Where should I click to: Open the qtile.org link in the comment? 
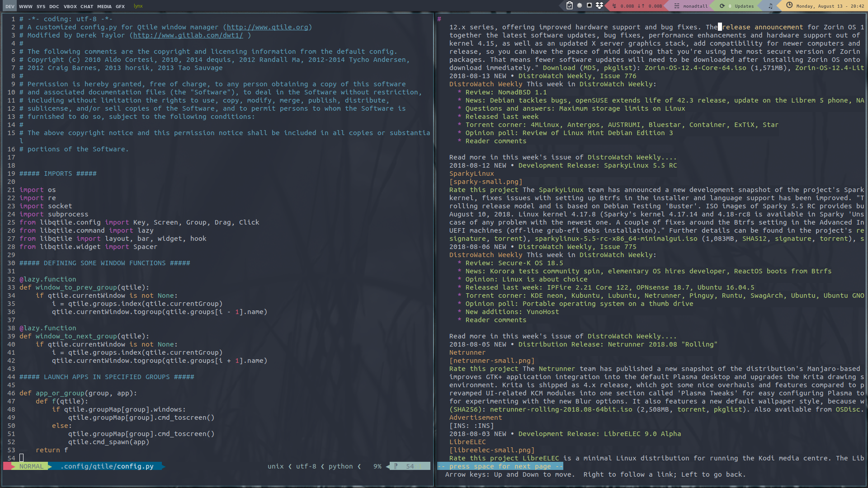[x=267, y=27]
